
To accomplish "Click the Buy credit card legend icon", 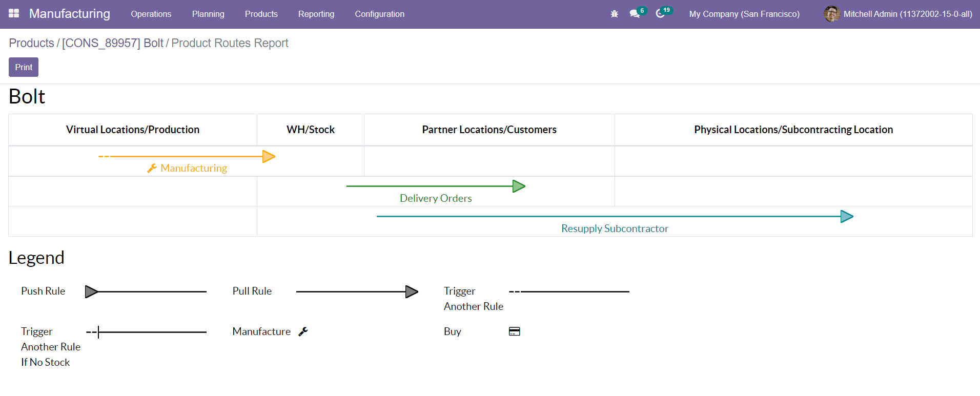I will click(514, 331).
